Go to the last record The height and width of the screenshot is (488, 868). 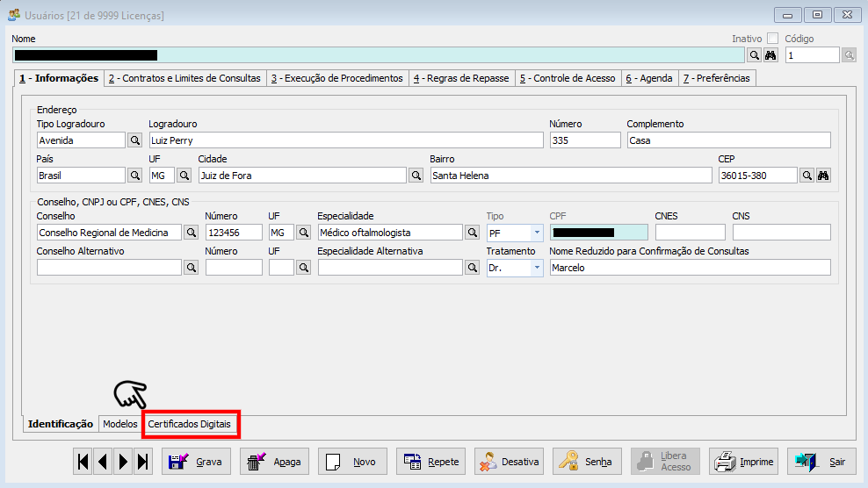143,462
